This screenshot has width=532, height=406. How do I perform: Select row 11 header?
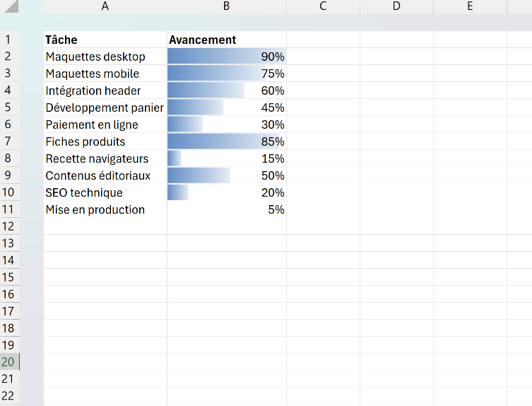pos(9,209)
